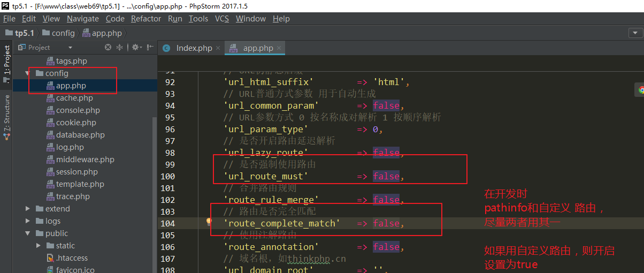
Task: Click 'url_route_must' key on line 100
Action: 266,176
